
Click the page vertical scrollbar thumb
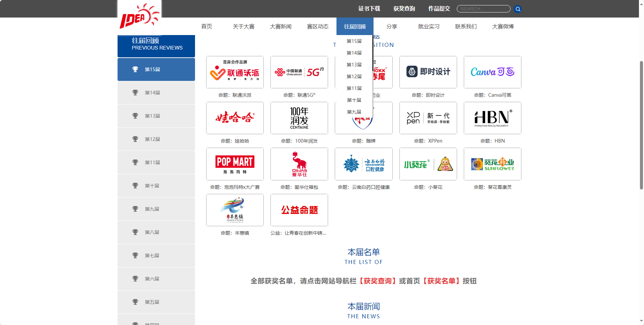click(x=641, y=125)
